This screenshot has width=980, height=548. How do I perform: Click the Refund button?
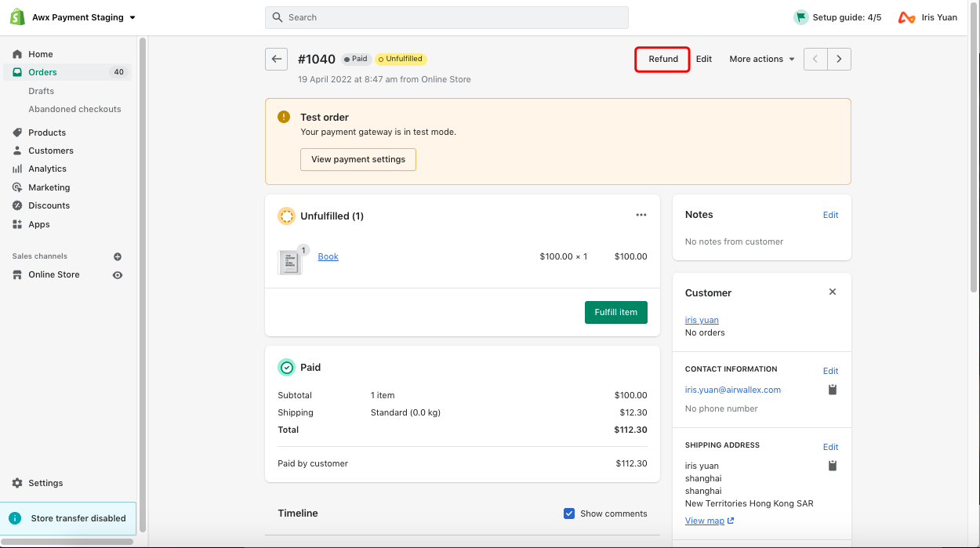tap(662, 60)
